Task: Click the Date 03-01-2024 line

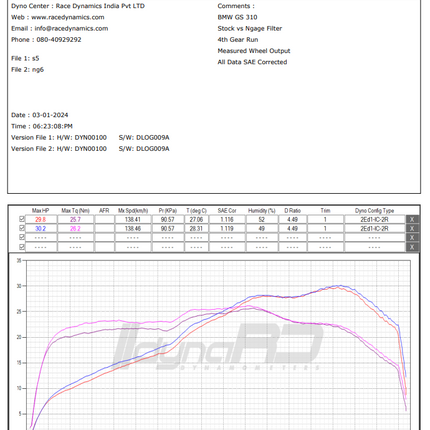Action: 40,115
